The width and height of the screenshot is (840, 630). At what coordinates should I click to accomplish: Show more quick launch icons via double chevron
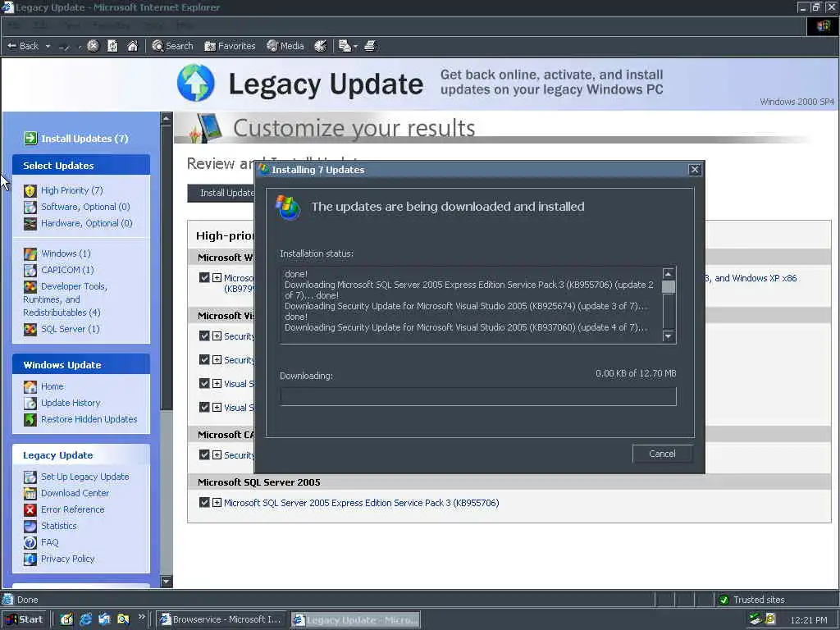click(141, 617)
